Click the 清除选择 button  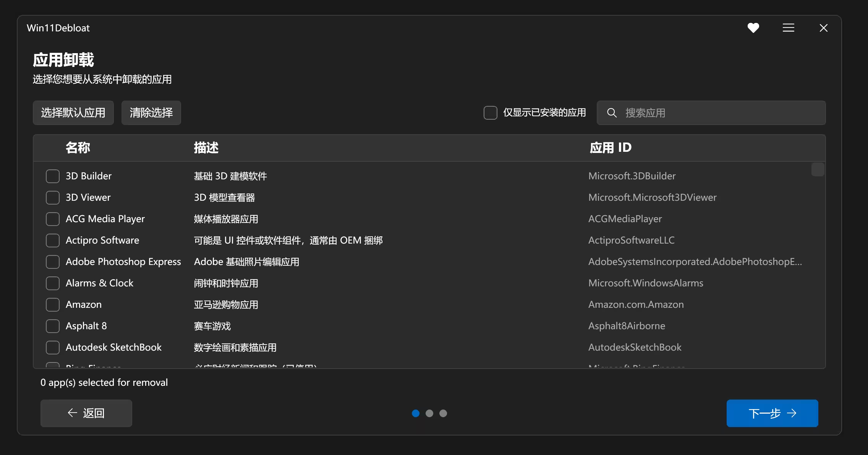pyautogui.click(x=151, y=112)
